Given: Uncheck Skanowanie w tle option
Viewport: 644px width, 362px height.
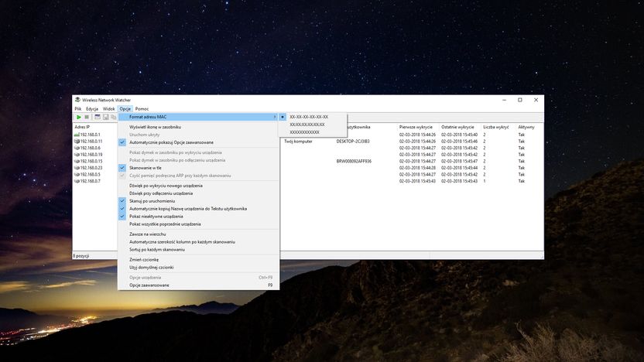Looking at the screenshot, I should point(198,168).
